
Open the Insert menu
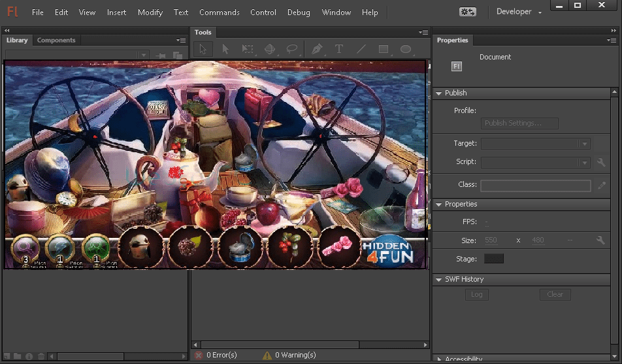[116, 12]
